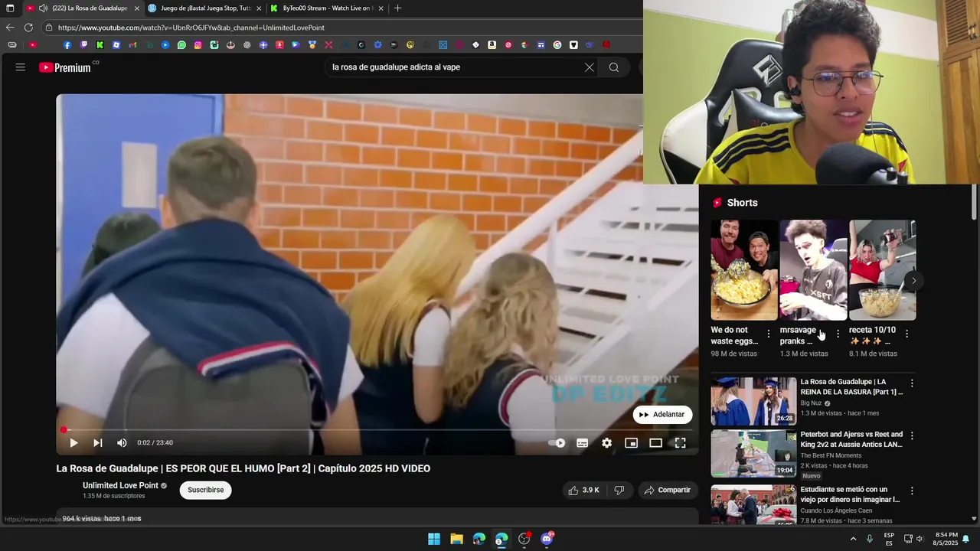
Task: Open the 'LA REINA DE LA BASURA' video thumbnail
Action: click(x=753, y=400)
